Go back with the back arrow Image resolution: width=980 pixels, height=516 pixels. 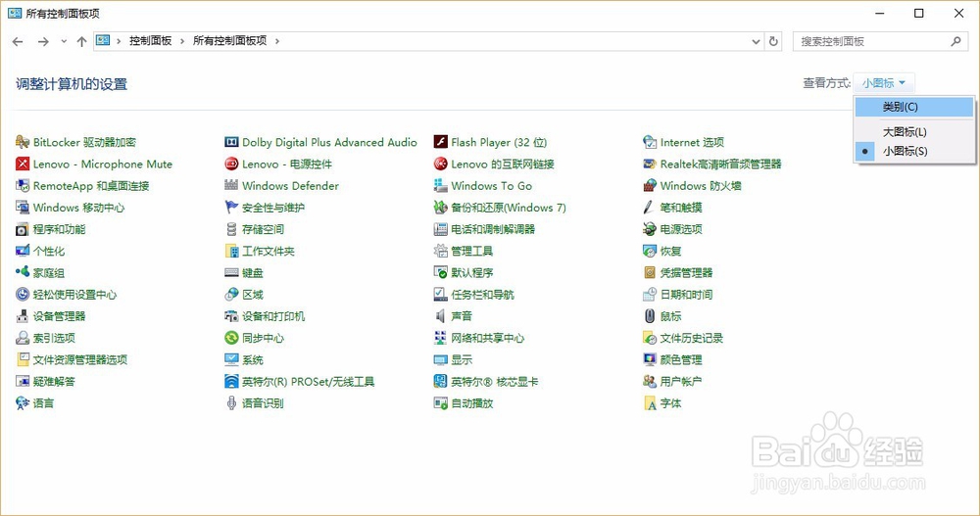click(18, 42)
